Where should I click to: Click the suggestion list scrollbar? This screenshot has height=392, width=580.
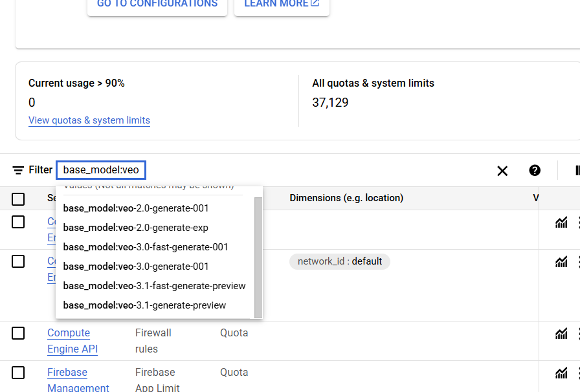click(258, 257)
